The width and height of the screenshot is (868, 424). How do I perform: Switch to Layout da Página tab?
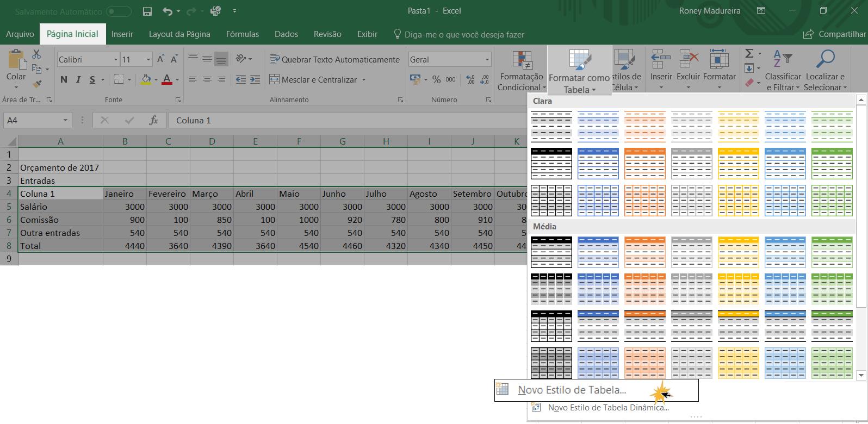coord(179,34)
